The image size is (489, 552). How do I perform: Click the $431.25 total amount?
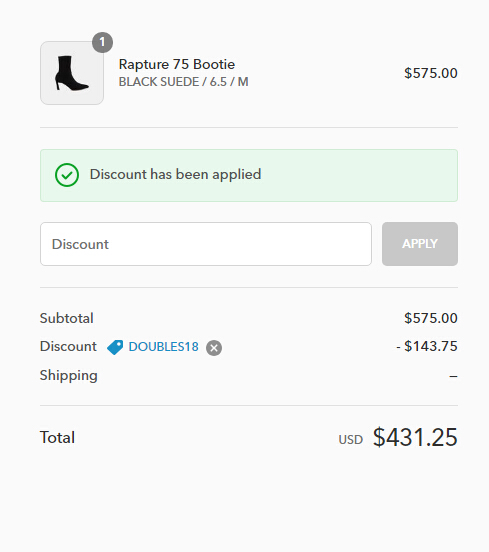(x=415, y=437)
